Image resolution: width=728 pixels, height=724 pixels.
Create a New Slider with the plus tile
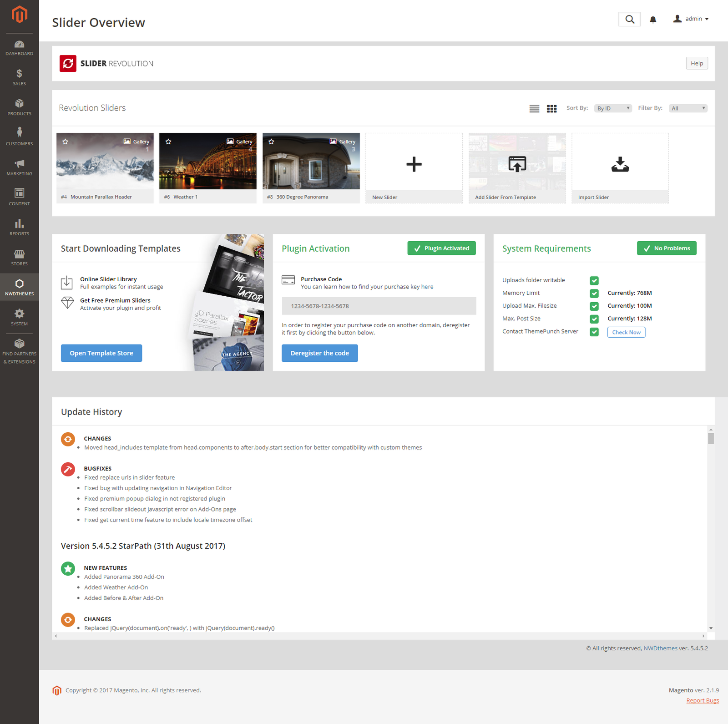pos(414,165)
